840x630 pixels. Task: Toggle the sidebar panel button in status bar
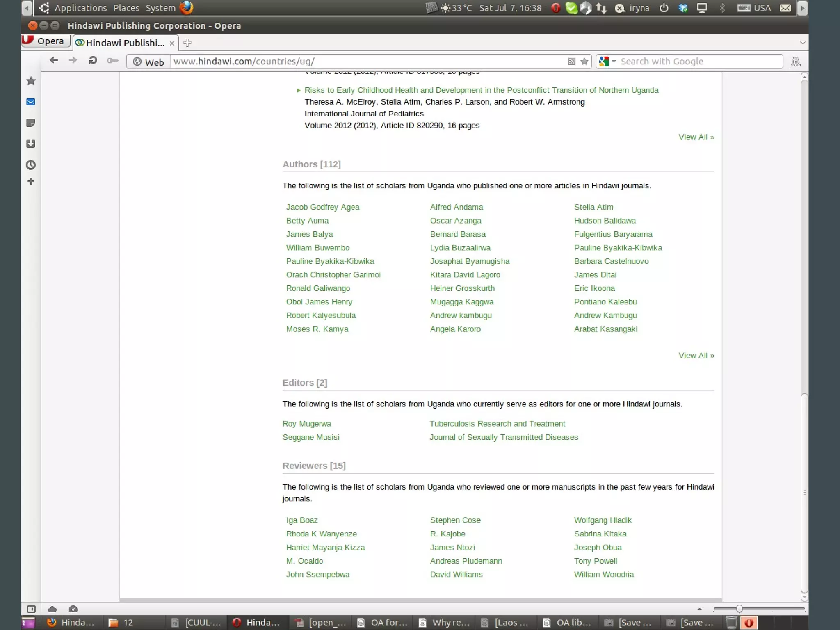[31, 609]
